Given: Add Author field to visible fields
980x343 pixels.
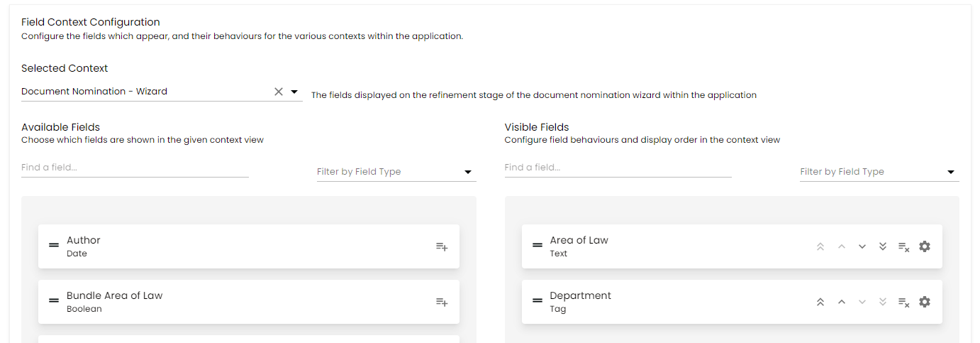Looking at the screenshot, I should (x=441, y=247).
